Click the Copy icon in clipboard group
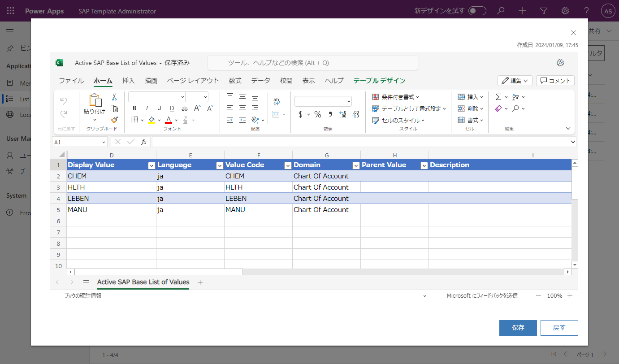The width and height of the screenshot is (619, 364). coord(114,108)
